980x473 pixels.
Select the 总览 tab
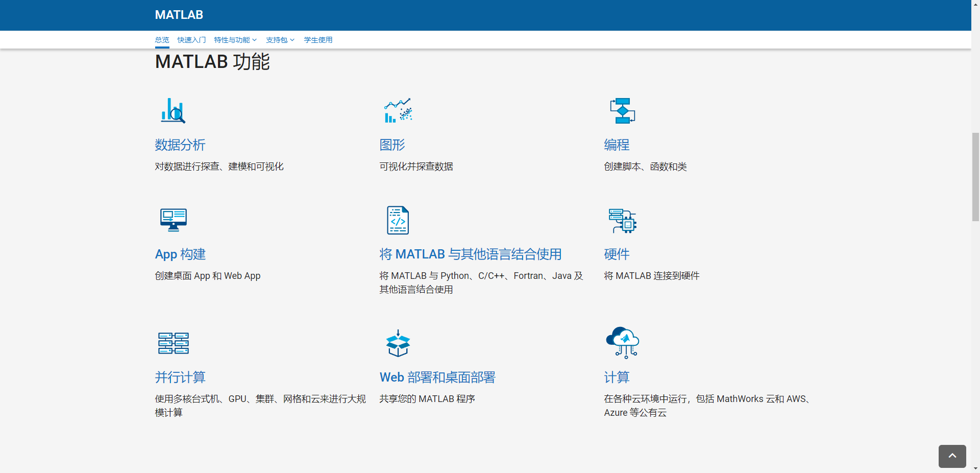(162, 40)
